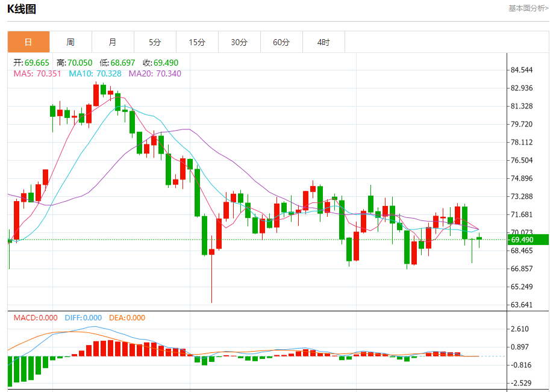Click the 0.897 MACD axis label
Image resolution: width=556 pixels, height=392 pixels.
pyautogui.click(x=520, y=347)
